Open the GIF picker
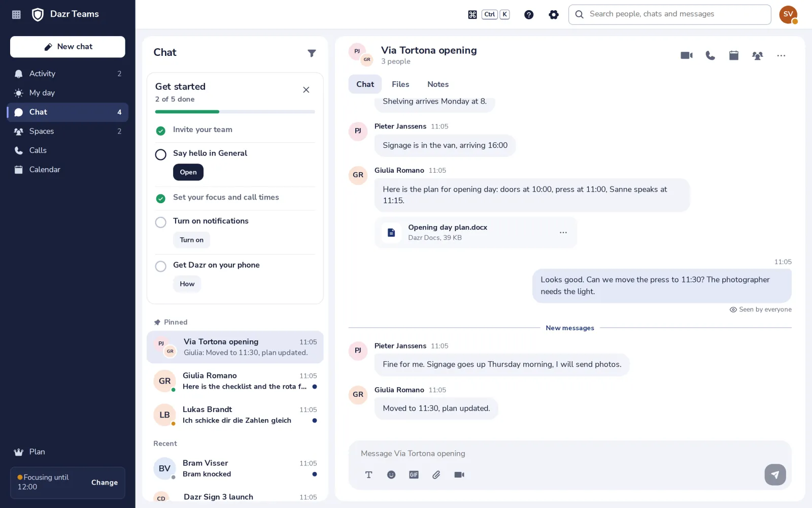The width and height of the screenshot is (812, 508). click(414, 474)
